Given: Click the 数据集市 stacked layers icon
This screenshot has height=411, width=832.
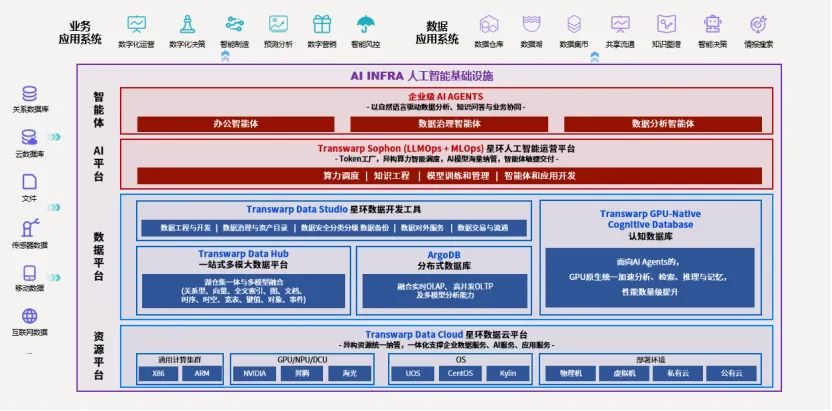Looking at the screenshot, I should (574, 24).
